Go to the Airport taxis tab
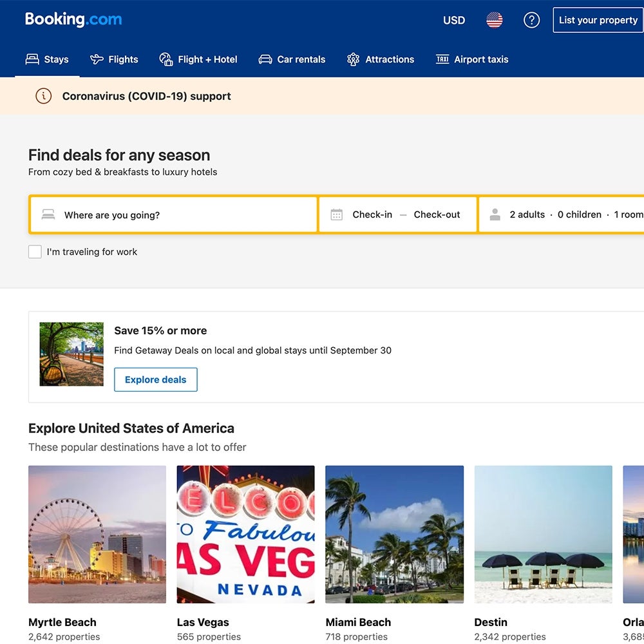Image resolution: width=644 pixels, height=644 pixels. (x=472, y=59)
